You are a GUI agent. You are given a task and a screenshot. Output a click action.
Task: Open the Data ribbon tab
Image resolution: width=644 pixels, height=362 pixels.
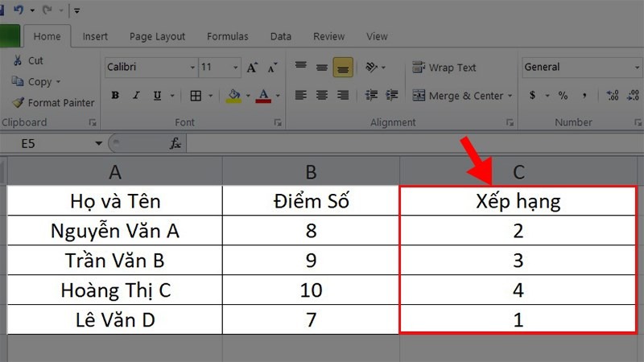click(280, 36)
